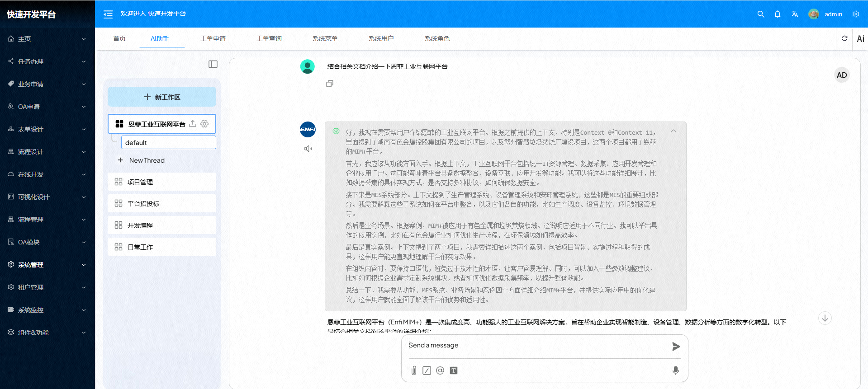This screenshot has width=868, height=389.
Task: Switch to the 系统用户 tab
Action: (381, 39)
